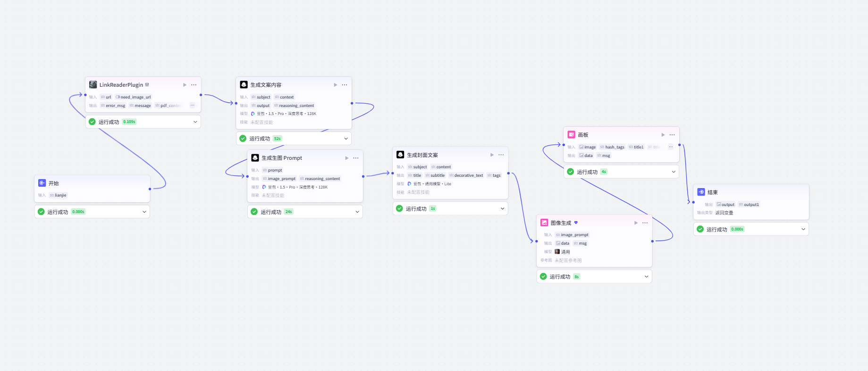Run the LinkReaderPlugin node with play icon
The width and height of the screenshot is (868, 371).
(185, 85)
